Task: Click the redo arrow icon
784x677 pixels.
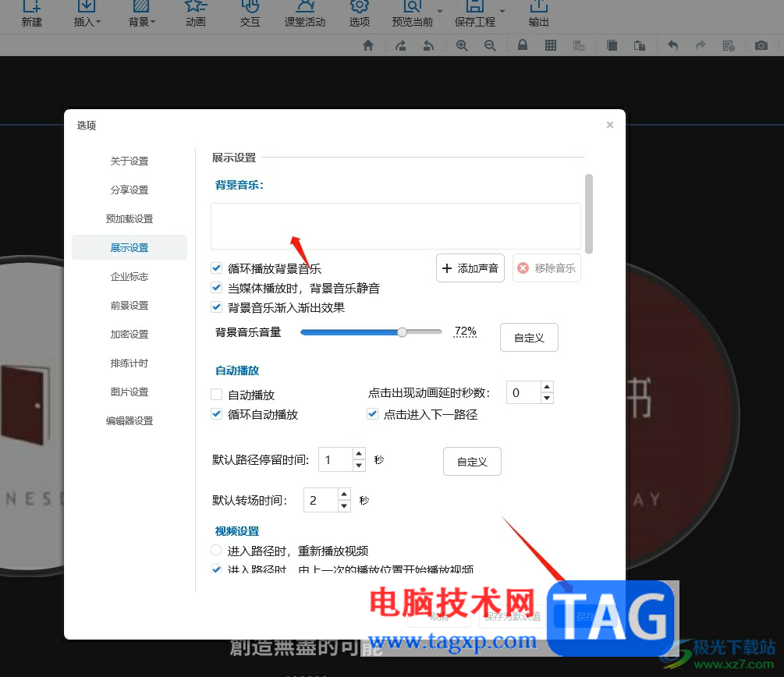Action: tap(701, 45)
